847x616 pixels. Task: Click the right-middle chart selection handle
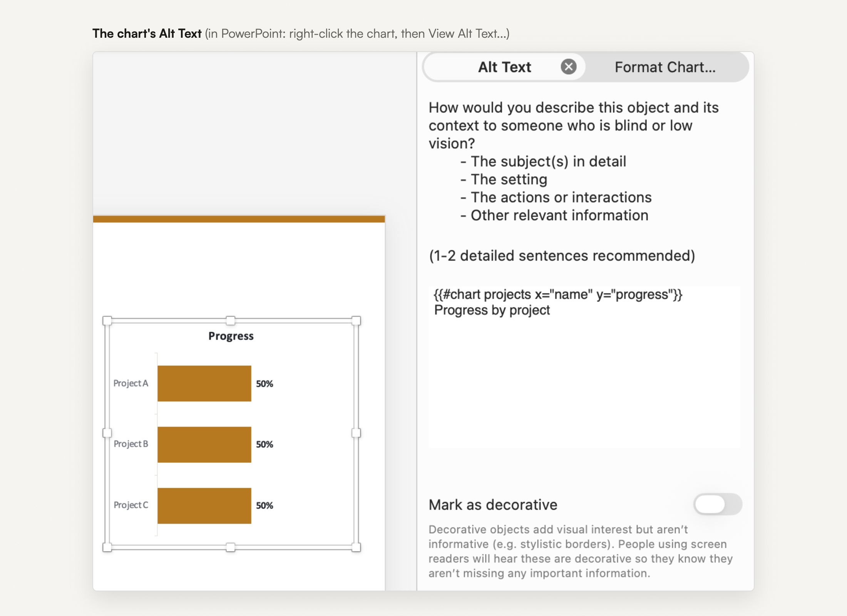click(x=356, y=433)
